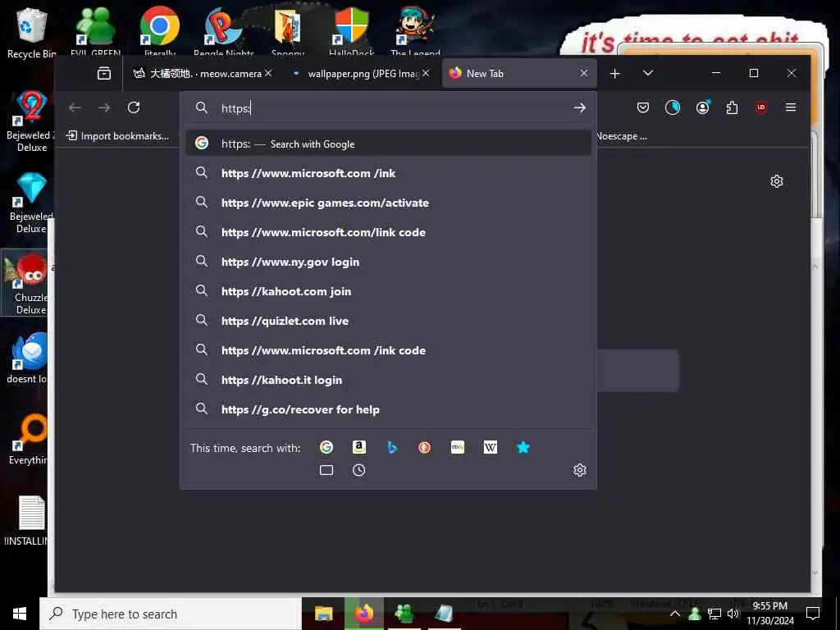This screenshot has width=840, height=630.
Task: Pick the epic games.com/activate suggestion
Action: pyautogui.click(x=388, y=203)
